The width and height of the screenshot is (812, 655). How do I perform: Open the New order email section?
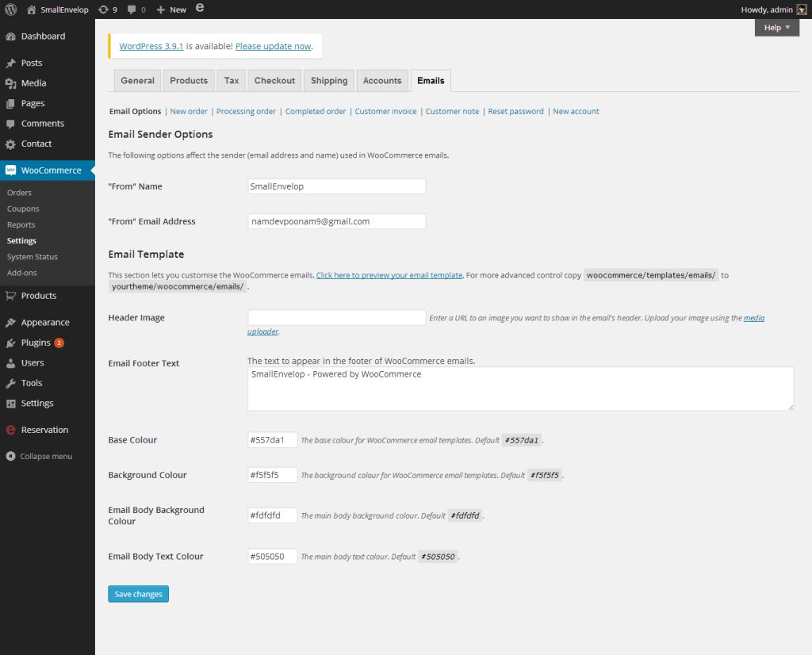pyautogui.click(x=189, y=111)
